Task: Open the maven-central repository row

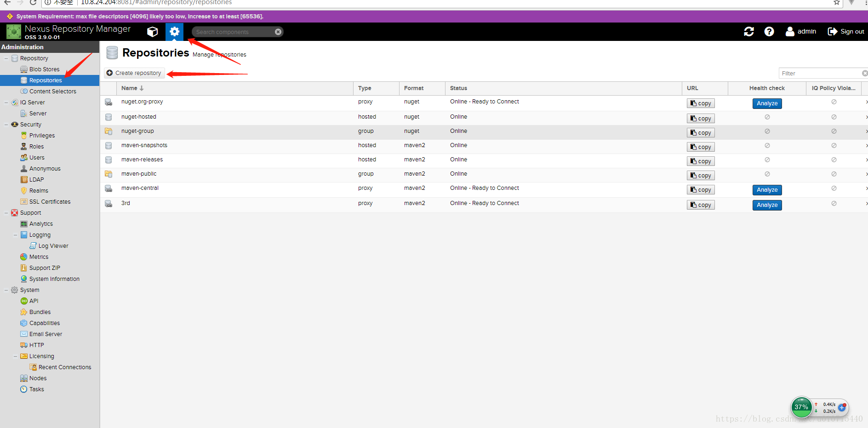Action: [484, 189]
